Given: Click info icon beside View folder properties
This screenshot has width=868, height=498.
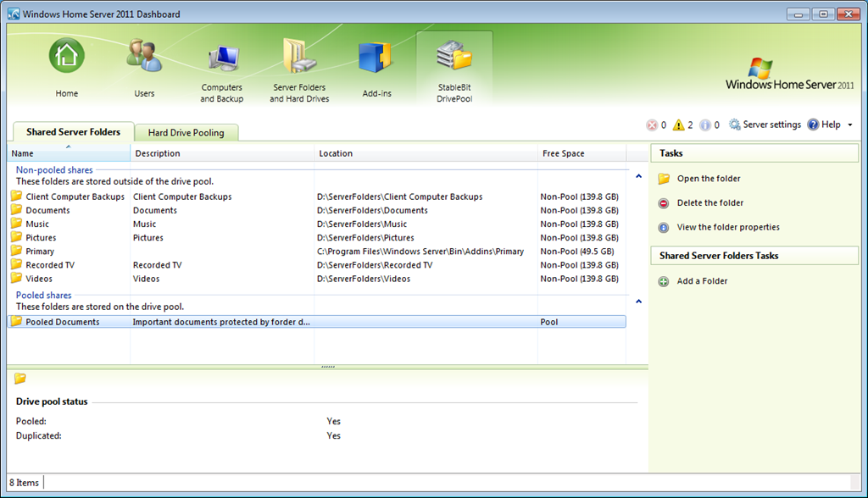Looking at the screenshot, I should click(664, 228).
